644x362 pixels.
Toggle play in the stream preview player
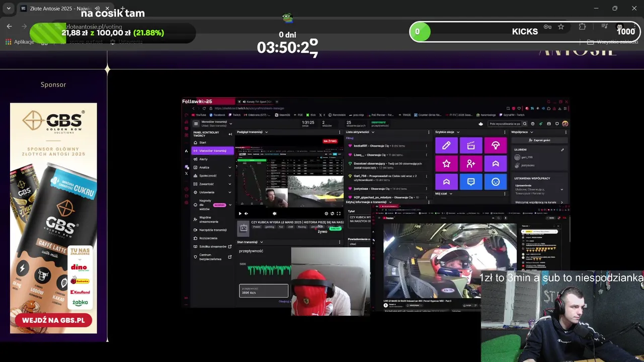pyautogui.click(x=240, y=214)
